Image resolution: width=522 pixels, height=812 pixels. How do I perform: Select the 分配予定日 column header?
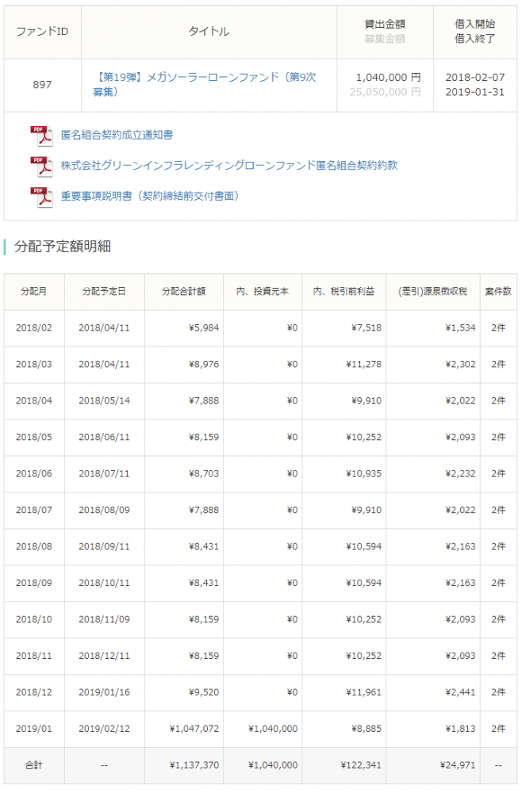click(104, 292)
